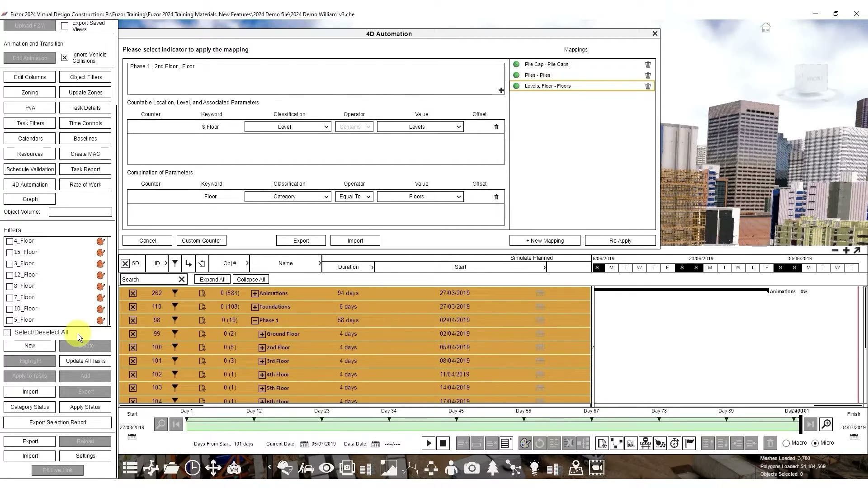Screen dimensions: 868x488
Task: Open the video recorder icon
Action: point(597,468)
